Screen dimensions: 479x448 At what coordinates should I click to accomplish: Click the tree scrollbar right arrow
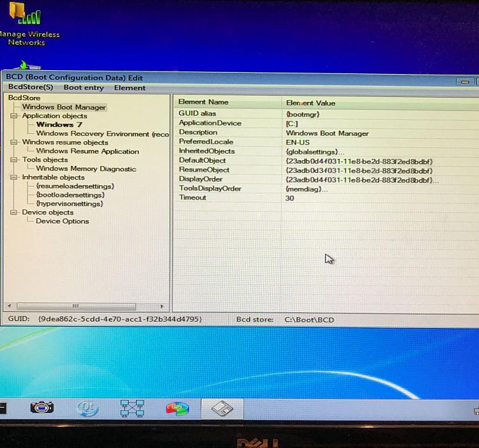click(x=162, y=306)
